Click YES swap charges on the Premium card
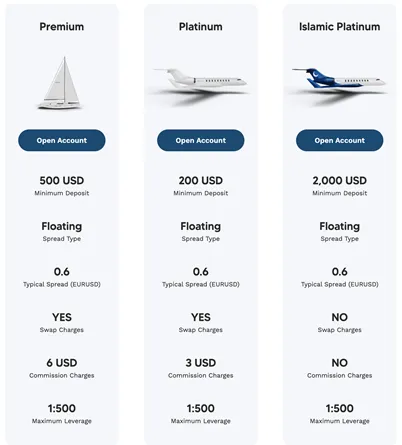The width and height of the screenshot is (402, 445). [x=62, y=317]
